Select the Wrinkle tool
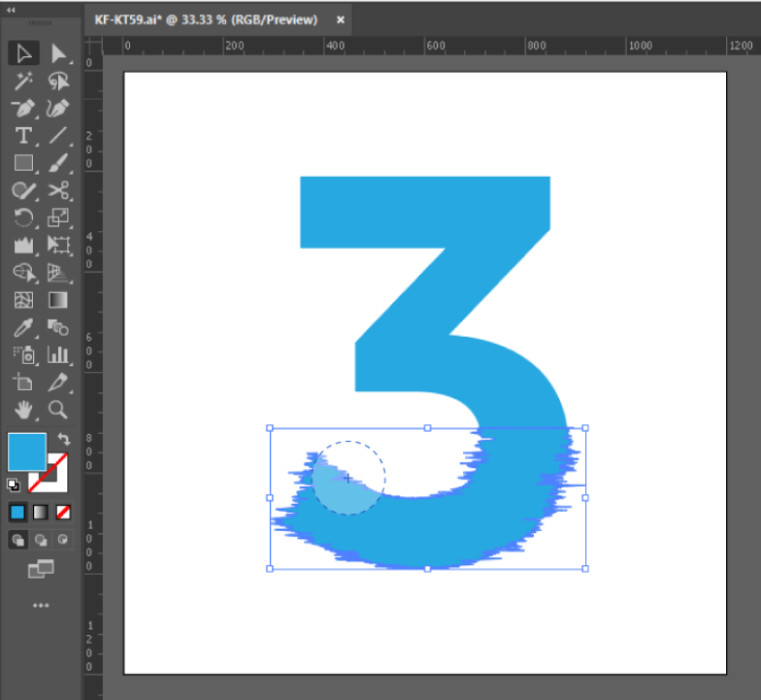Image resolution: width=761 pixels, height=700 pixels. pos(23,245)
